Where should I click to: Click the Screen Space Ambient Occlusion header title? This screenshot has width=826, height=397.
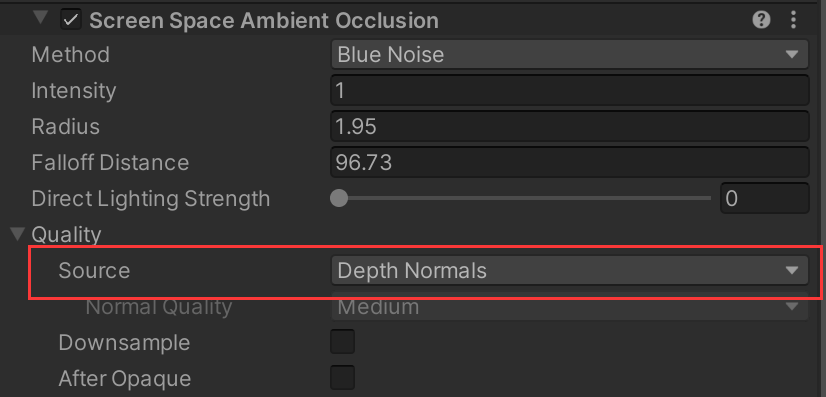(264, 21)
